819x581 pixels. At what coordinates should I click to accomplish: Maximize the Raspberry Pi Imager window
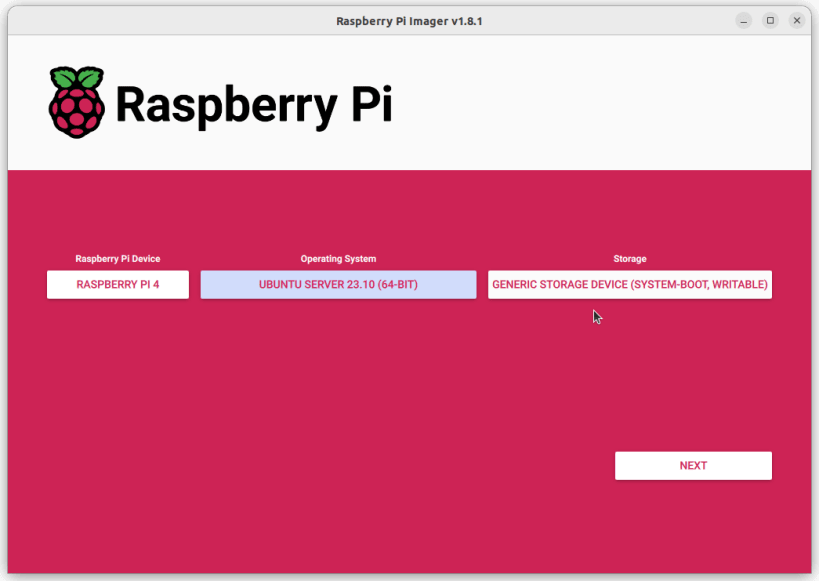770,21
